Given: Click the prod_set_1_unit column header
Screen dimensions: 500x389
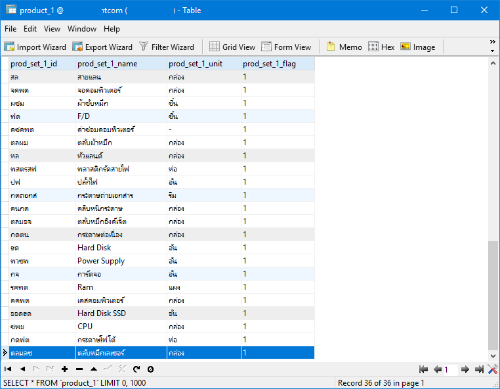Looking at the screenshot, I should coord(204,63).
